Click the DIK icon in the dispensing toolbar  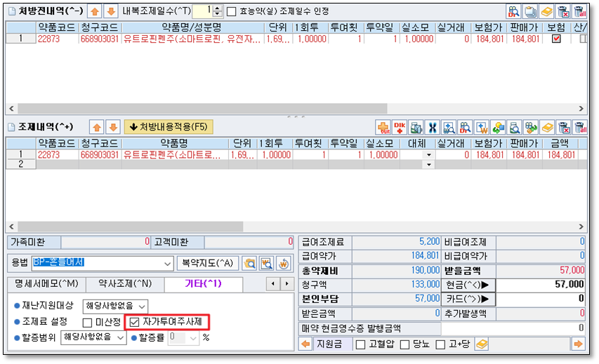tap(400, 128)
